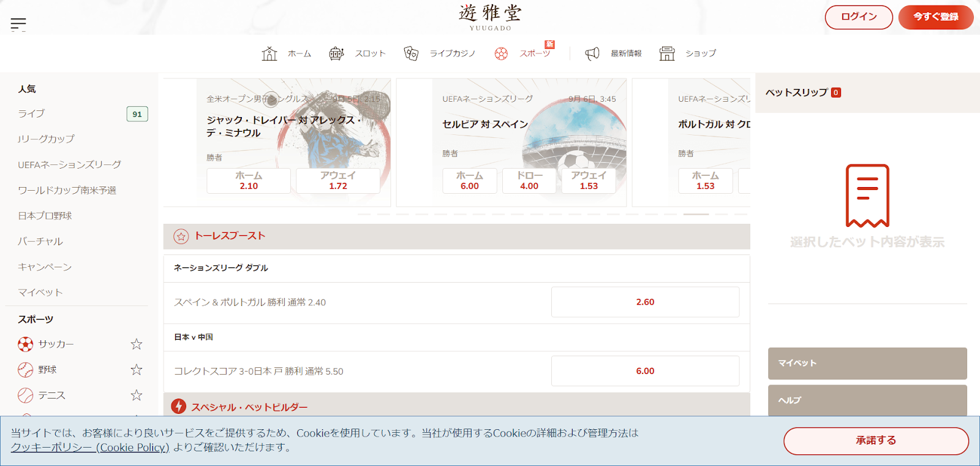
Task: Click the コレクトスコア 3-0 description text
Action: (x=258, y=372)
